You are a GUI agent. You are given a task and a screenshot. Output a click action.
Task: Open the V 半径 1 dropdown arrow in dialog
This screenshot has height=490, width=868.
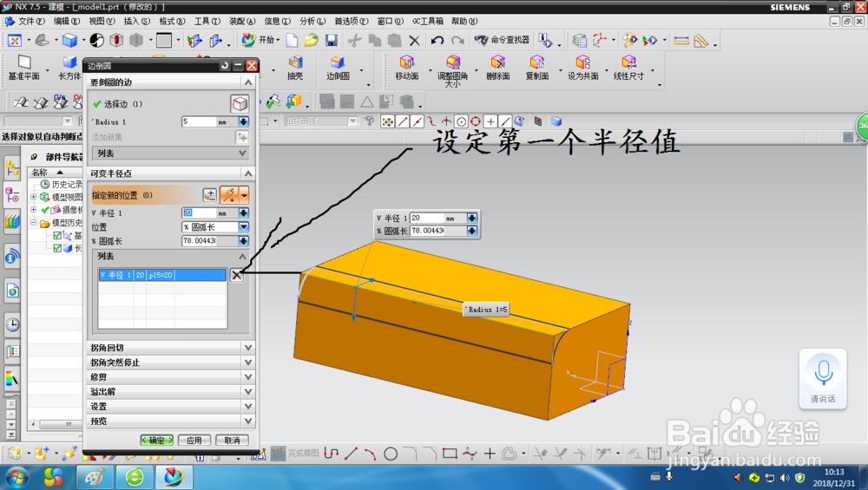click(244, 213)
